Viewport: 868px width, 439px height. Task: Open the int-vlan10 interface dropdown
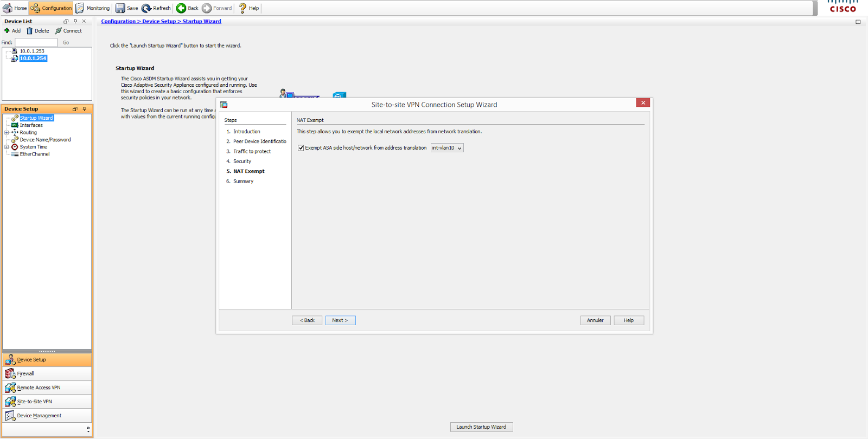(x=447, y=148)
